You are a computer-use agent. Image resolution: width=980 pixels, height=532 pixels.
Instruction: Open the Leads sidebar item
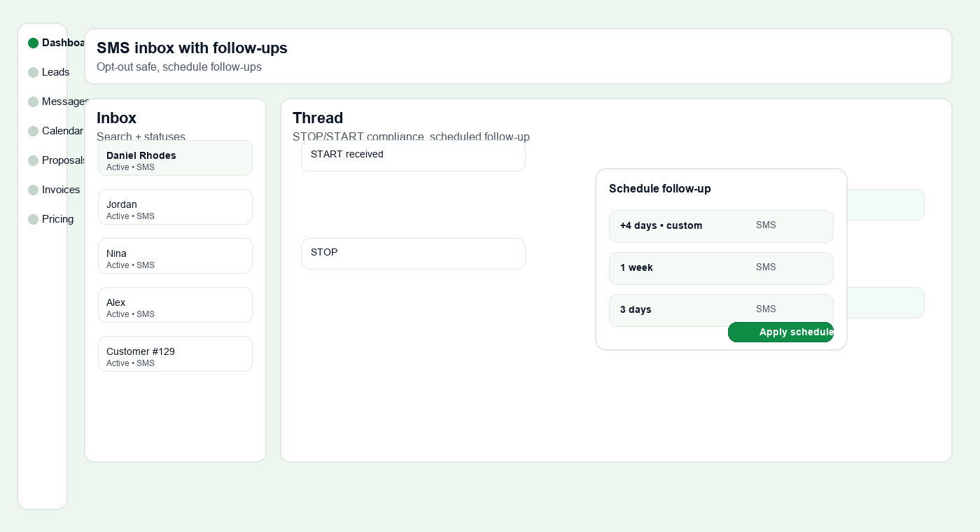(55, 72)
